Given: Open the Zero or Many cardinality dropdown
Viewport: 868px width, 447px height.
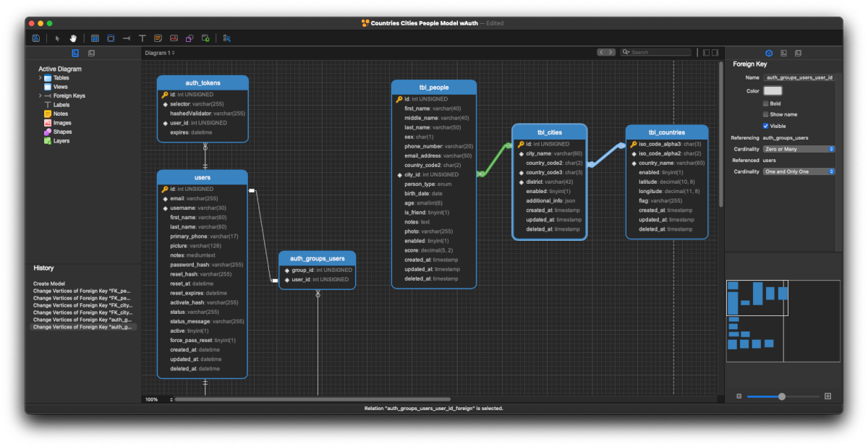Looking at the screenshot, I should [x=799, y=149].
